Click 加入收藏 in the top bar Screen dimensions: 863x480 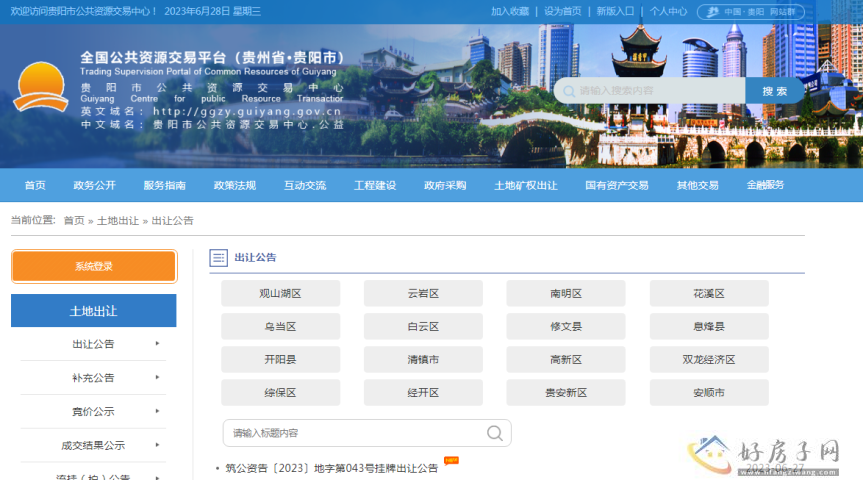pos(510,11)
